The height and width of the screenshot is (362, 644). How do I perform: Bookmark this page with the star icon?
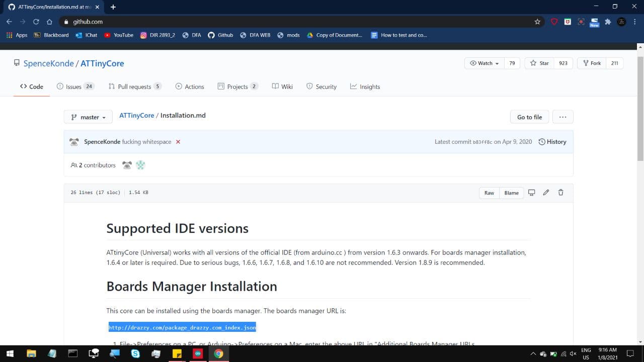(x=537, y=22)
